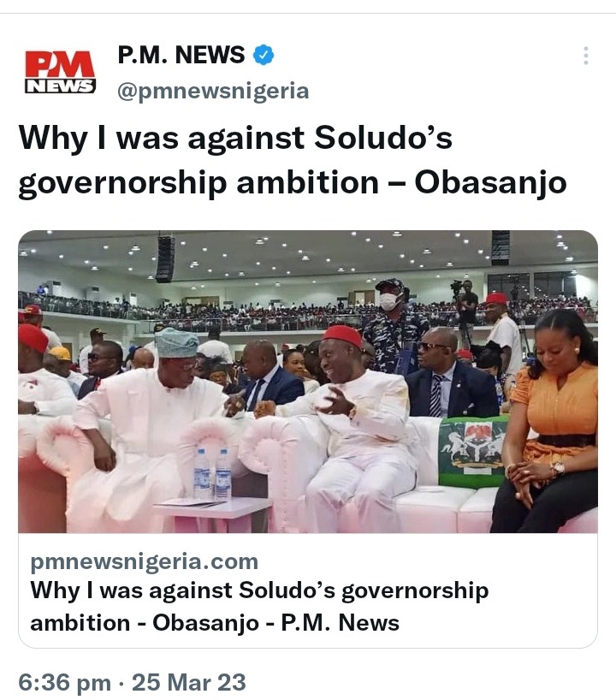Screen dimensions: 616x700
Task: Click the water bottles in the photo
Action: (212, 474)
